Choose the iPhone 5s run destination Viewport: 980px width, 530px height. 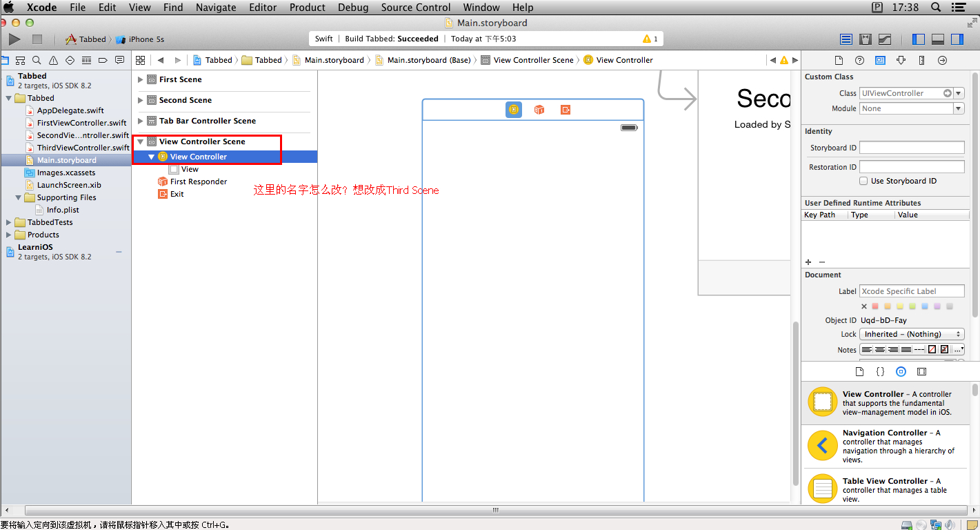140,39
